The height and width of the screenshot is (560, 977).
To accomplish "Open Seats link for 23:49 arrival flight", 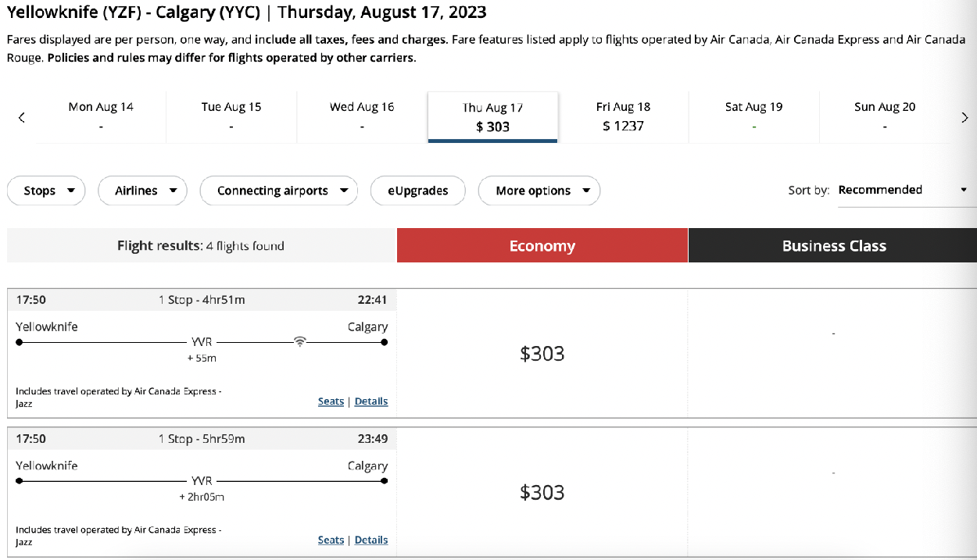I will click(331, 540).
